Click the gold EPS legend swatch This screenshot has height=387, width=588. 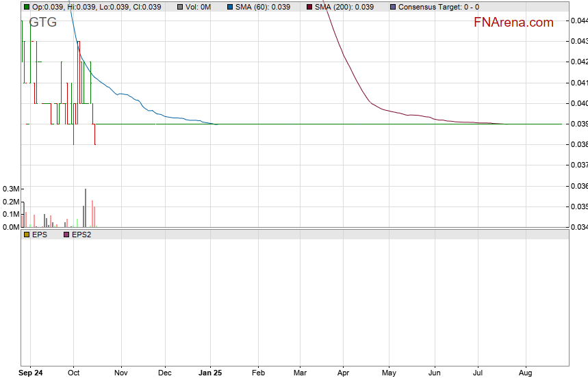27,235
